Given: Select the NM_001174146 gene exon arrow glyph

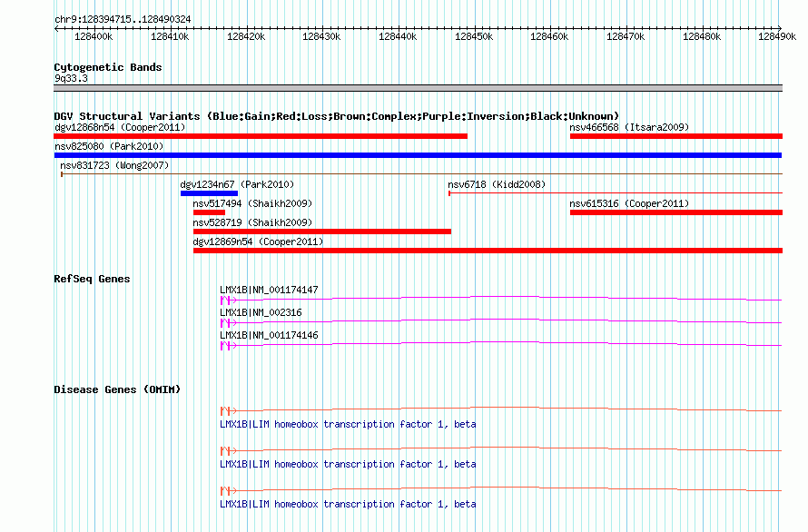Looking at the screenshot, I should pos(228,345).
